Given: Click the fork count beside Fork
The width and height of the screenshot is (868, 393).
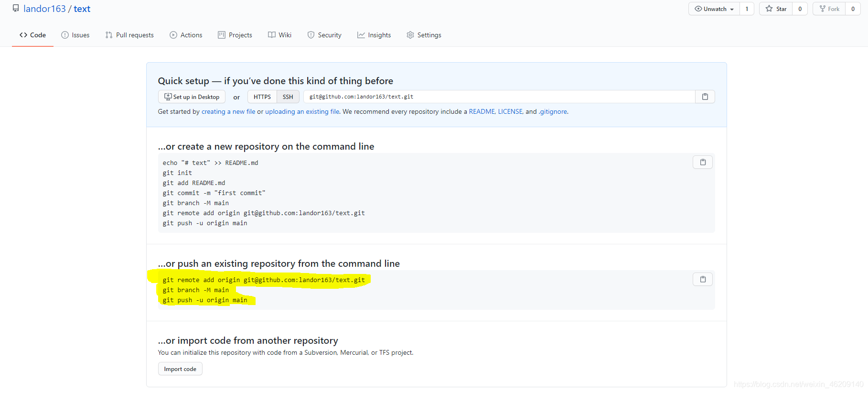Looking at the screenshot, I should coord(853,9).
